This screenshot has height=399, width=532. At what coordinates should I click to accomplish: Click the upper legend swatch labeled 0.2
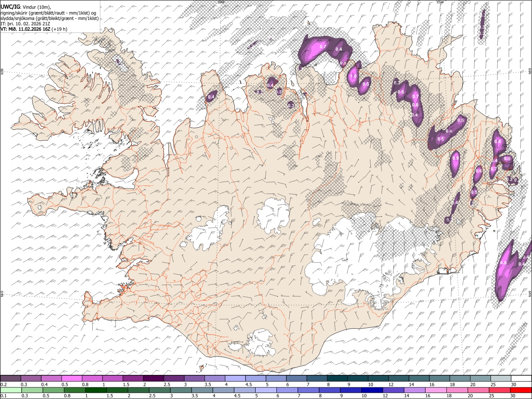[11, 379]
